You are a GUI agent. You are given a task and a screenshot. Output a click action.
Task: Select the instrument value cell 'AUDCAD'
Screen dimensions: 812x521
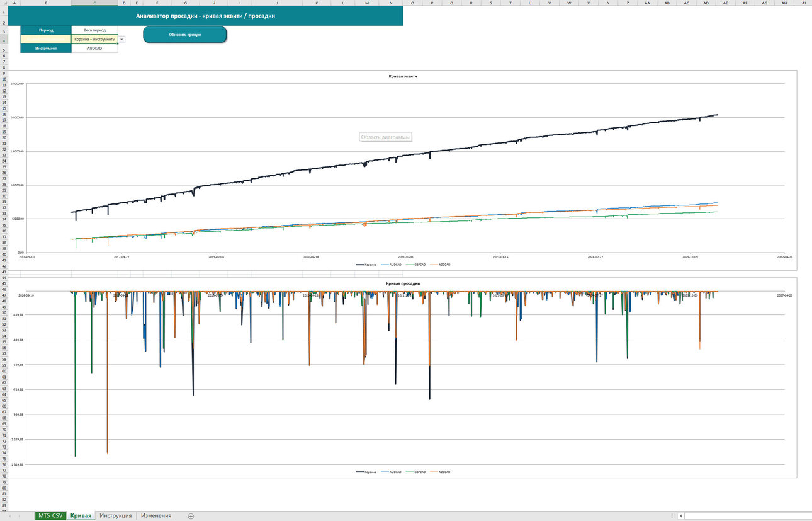click(94, 48)
